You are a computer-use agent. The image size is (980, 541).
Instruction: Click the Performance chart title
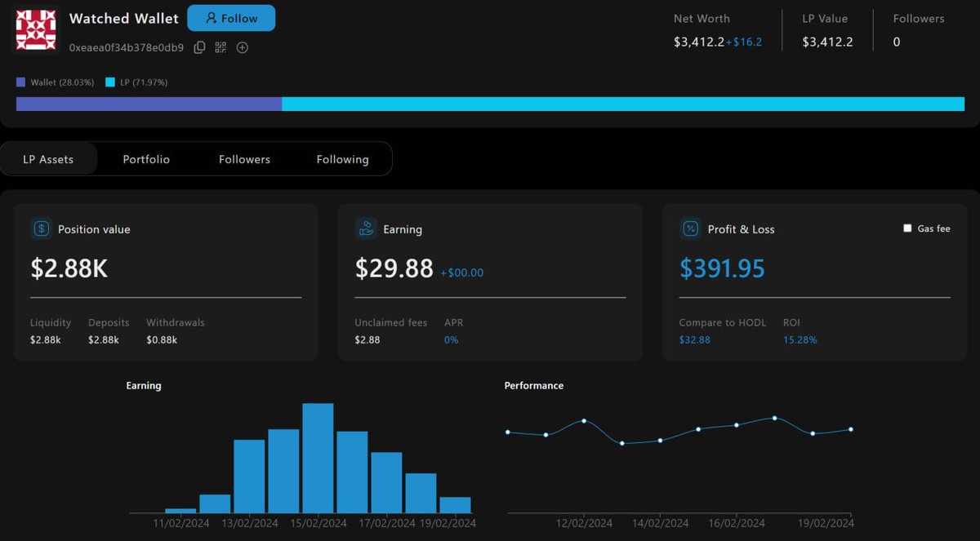tap(534, 385)
